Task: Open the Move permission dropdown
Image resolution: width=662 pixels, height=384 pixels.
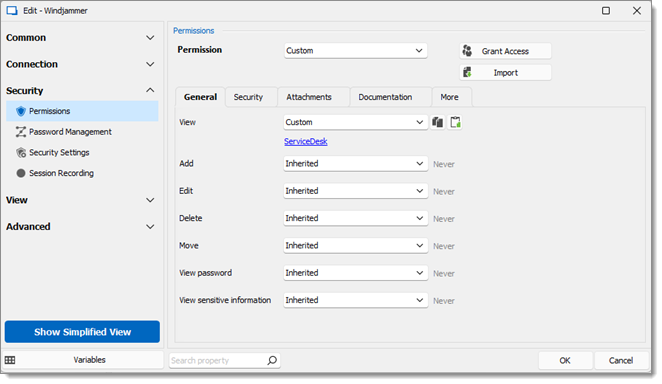Action: 355,246
